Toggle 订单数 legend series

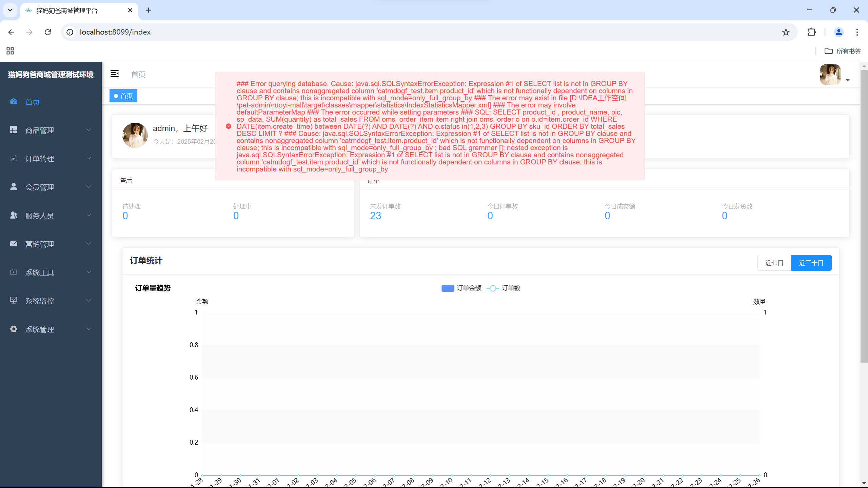(504, 288)
